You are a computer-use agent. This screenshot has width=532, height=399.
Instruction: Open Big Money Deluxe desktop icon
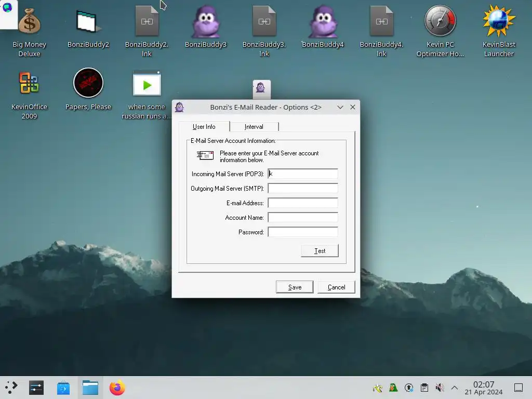point(29,22)
